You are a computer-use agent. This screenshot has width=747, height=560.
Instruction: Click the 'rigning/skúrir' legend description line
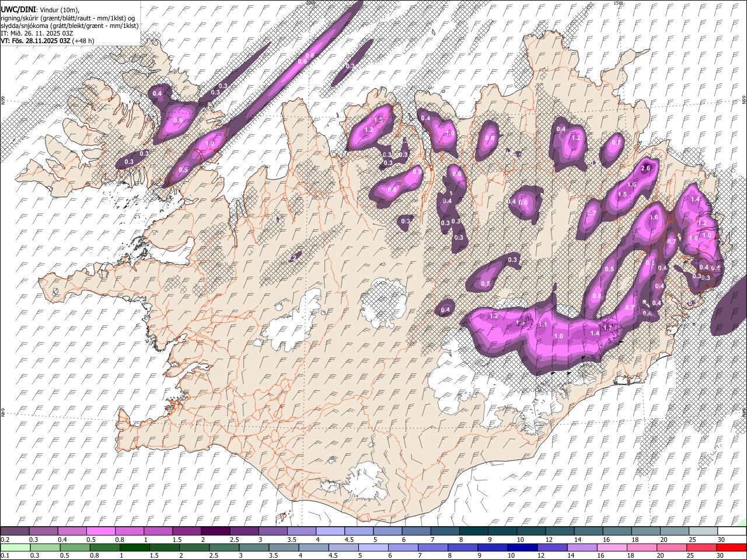[68, 17]
